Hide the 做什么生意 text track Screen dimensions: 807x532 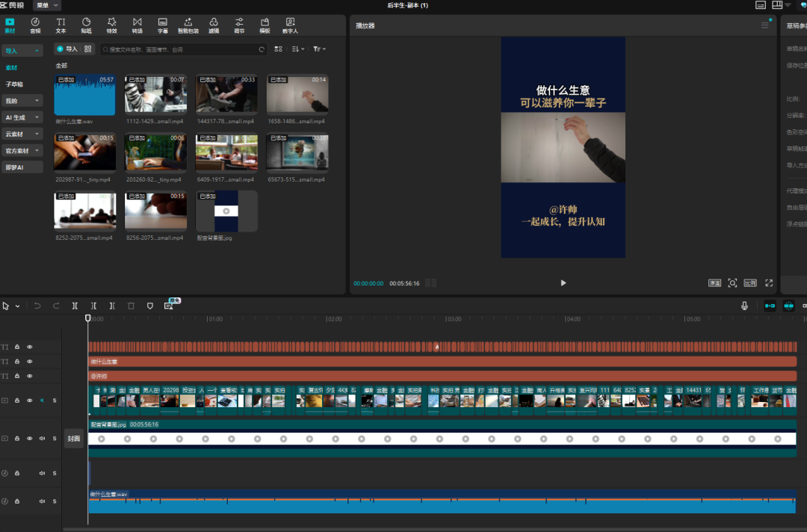pos(29,362)
